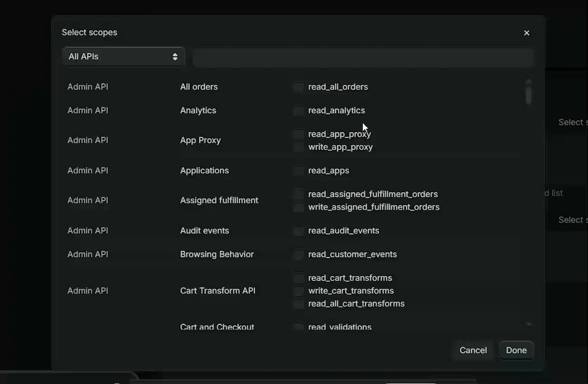The width and height of the screenshot is (588, 384).
Task: Click the scope search input field
Action: (363, 57)
